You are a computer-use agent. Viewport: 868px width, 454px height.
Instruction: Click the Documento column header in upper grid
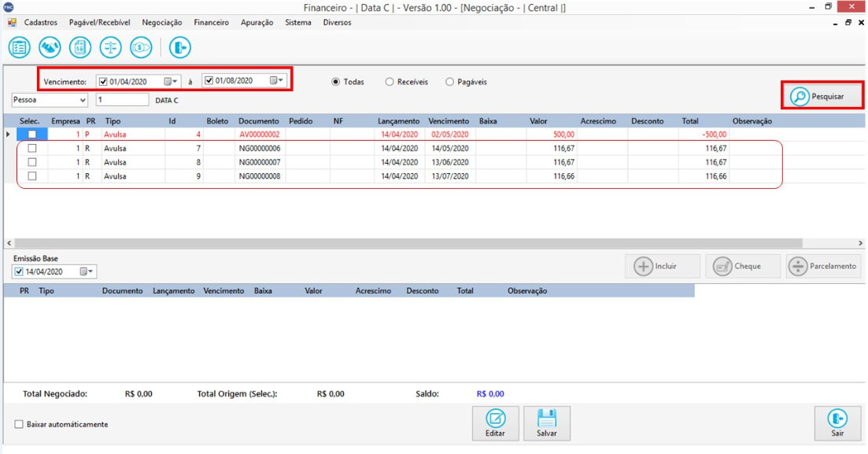point(259,121)
